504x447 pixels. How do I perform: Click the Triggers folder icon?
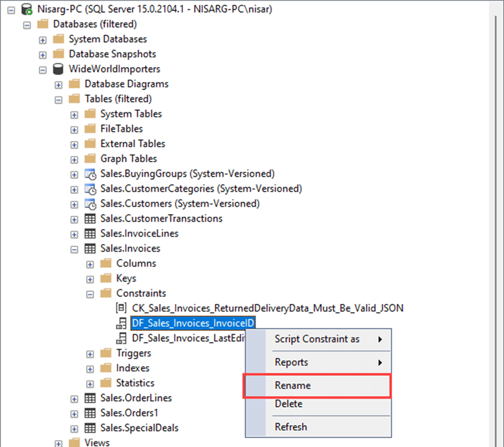click(x=106, y=353)
